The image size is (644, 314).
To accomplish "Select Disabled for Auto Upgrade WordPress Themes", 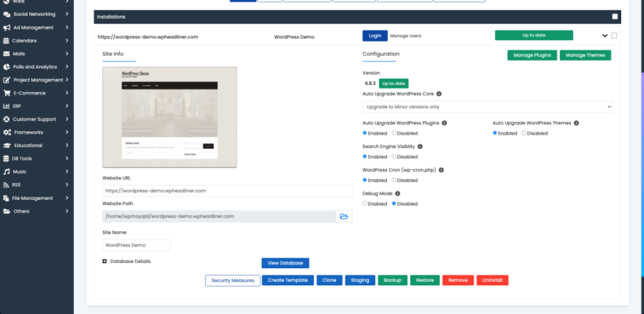I will pyautogui.click(x=524, y=133).
